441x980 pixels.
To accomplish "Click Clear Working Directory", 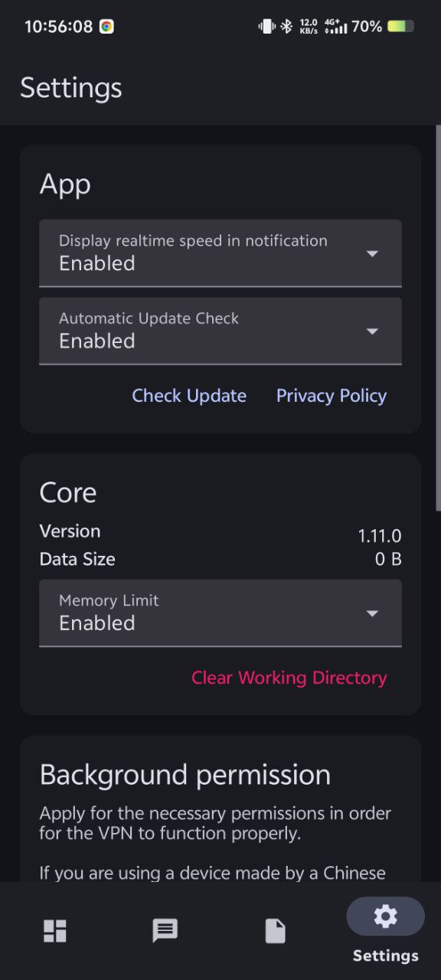I will pyautogui.click(x=289, y=678).
